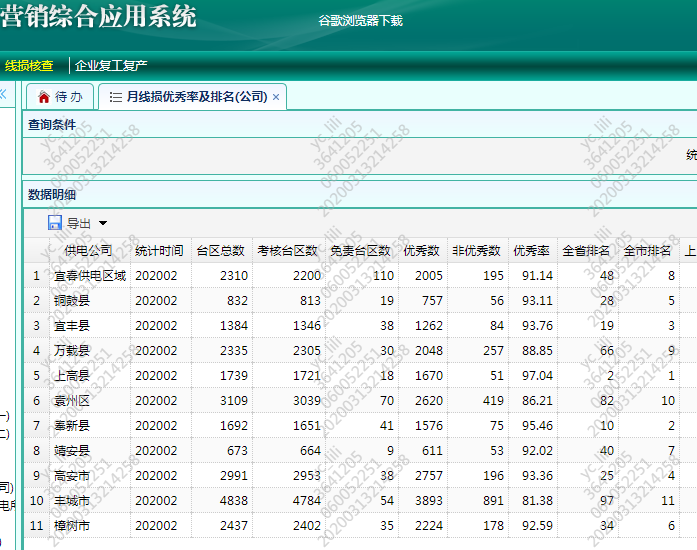
Task: Collapse the left sidebar with double chevron
Action: pyautogui.click(x=3, y=94)
